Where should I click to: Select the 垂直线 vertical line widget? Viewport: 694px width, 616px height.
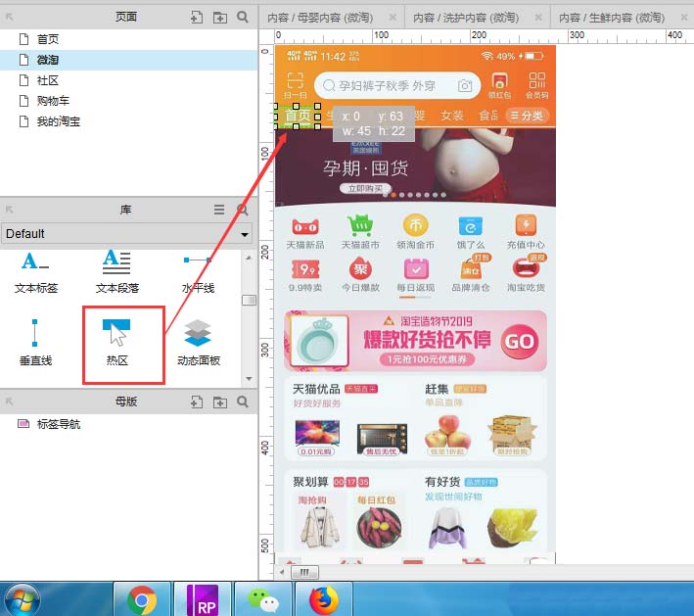click(x=35, y=342)
